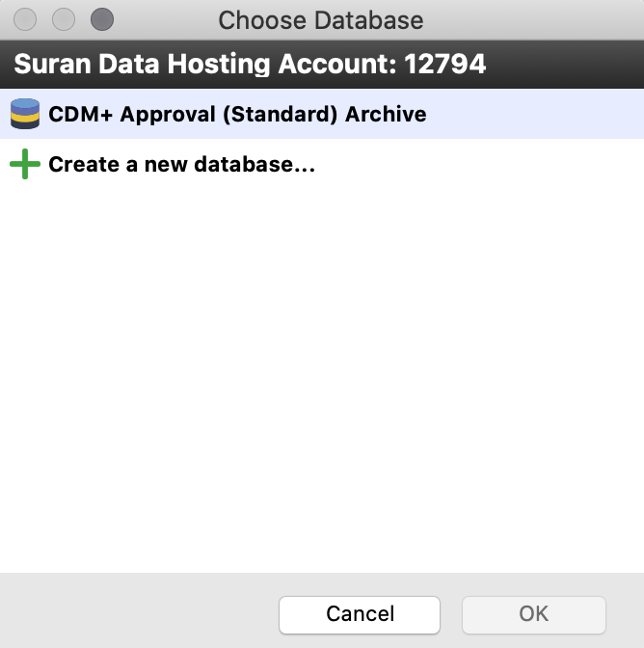Confirm with the OK button
644x648 pixels.
tap(534, 614)
